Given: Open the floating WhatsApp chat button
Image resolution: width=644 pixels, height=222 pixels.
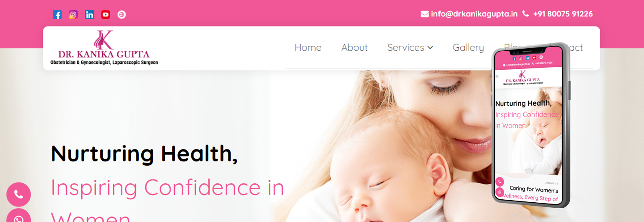Looking at the screenshot, I should [18, 217].
